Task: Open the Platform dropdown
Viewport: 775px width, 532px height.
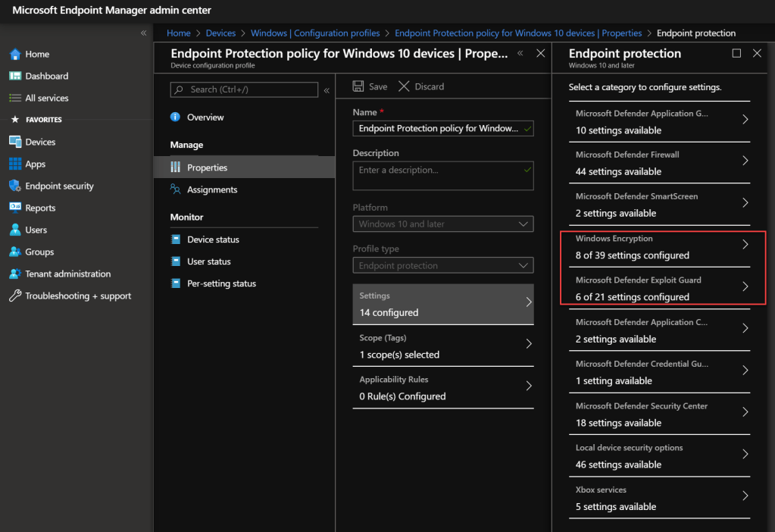Action: [442, 224]
